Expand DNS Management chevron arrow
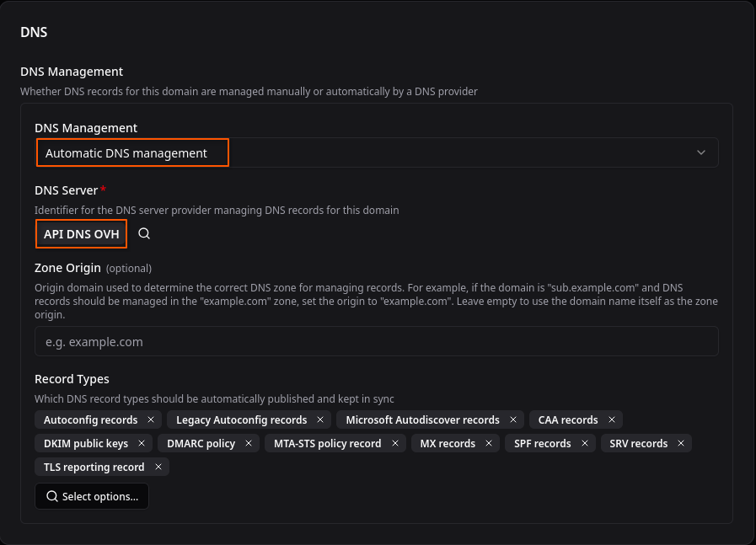Screen dimensions: 756x545 (700, 153)
